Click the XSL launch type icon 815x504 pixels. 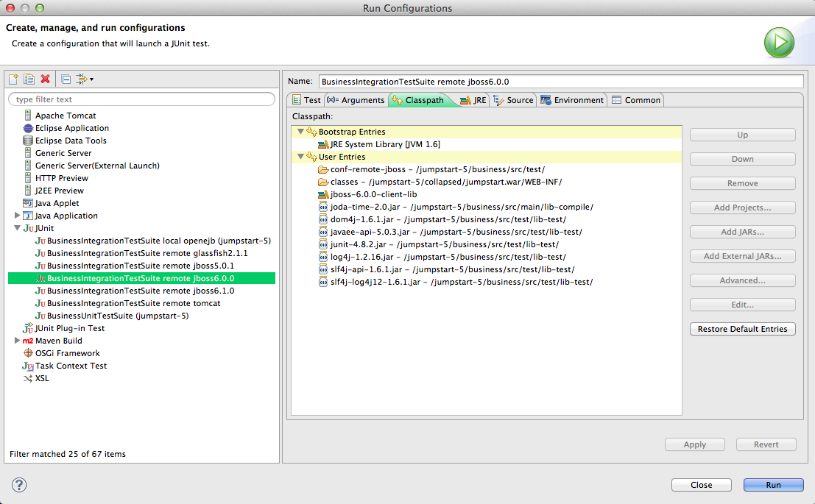click(28, 378)
